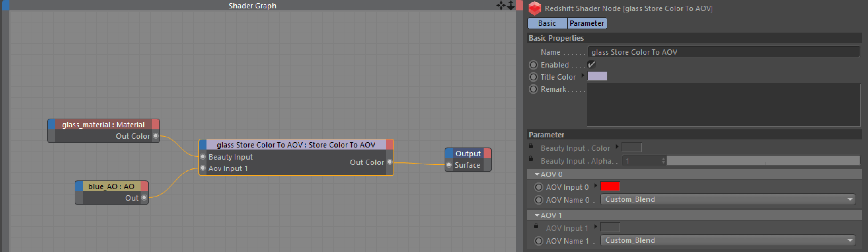Screen dimensions: 868x252
Task: Click the blue corner of the Store Color To AOV node
Action: (x=203, y=145)
